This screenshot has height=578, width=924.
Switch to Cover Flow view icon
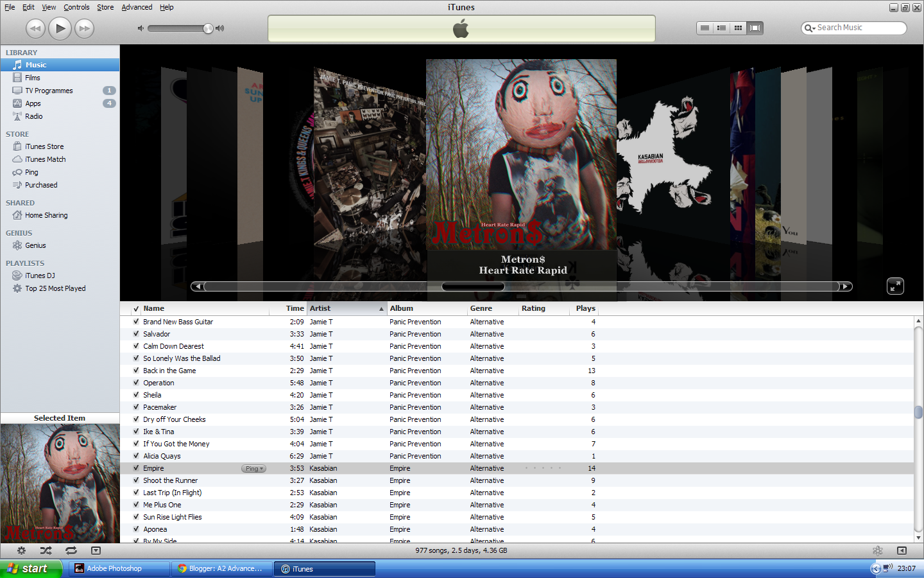click(755, 28)
